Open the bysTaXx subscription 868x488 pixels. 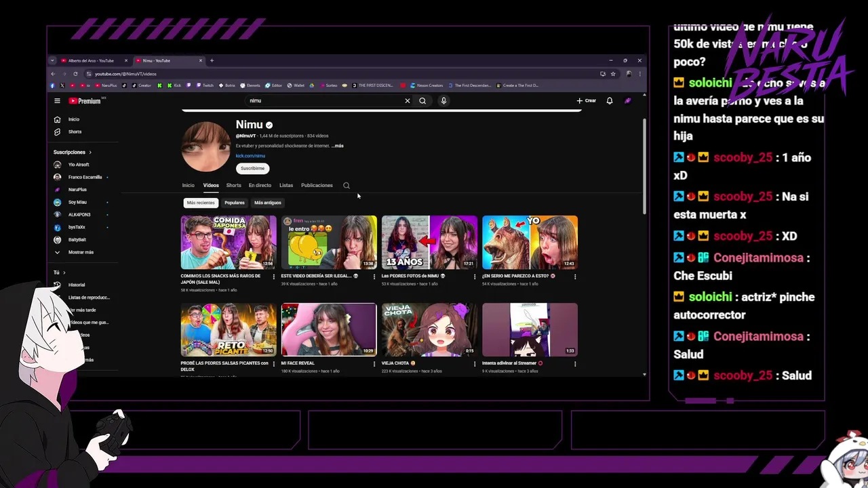77,227
